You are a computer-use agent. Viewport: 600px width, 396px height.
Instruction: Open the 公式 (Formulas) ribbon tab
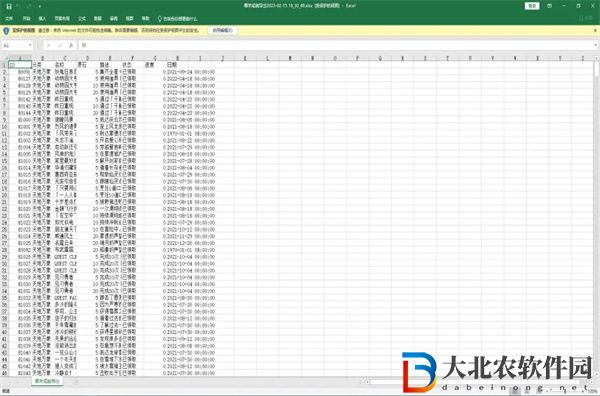coord(82,18)
